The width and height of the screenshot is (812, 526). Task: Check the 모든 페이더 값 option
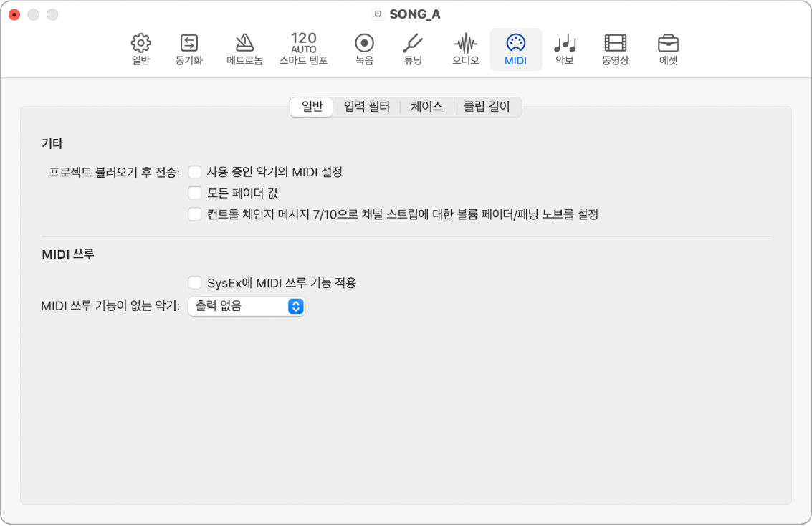(194, 192)
